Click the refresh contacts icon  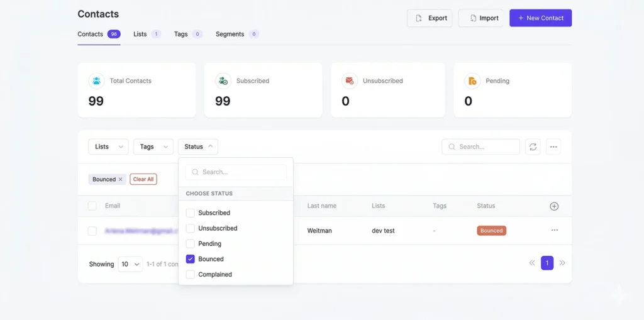533,146
